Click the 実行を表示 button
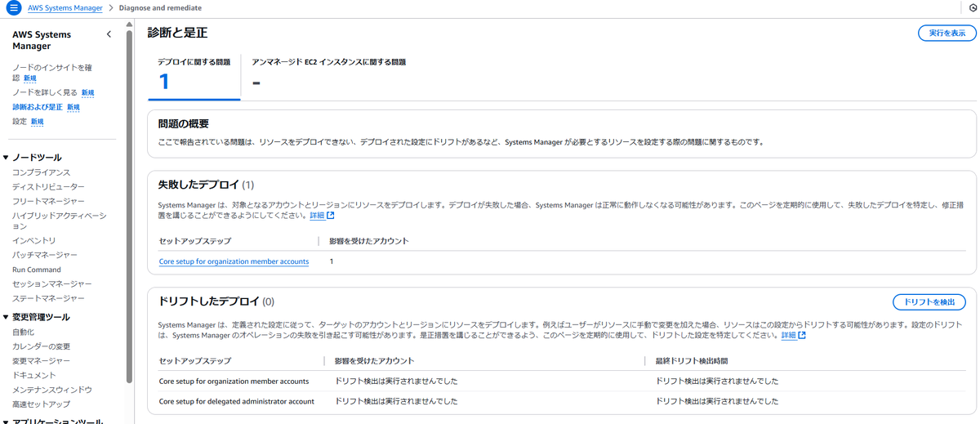The width and height of the screenshot is (980, 424). click(947, 33)
